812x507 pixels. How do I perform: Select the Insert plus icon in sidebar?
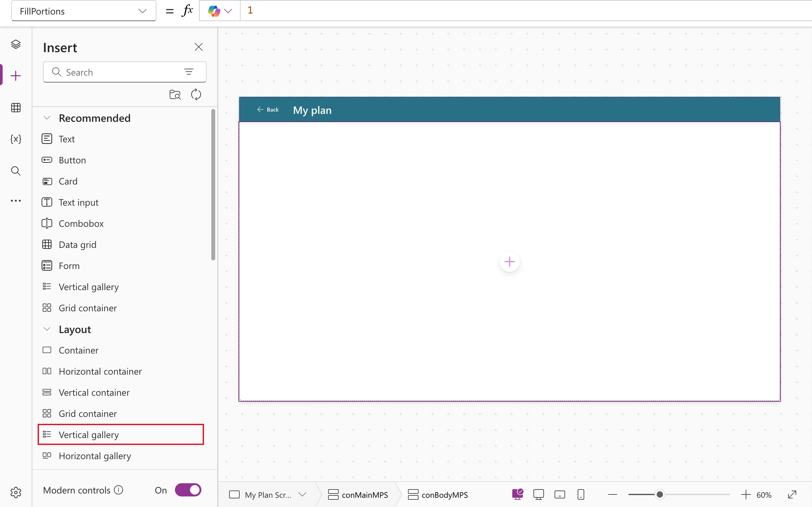tap(16, 76)
